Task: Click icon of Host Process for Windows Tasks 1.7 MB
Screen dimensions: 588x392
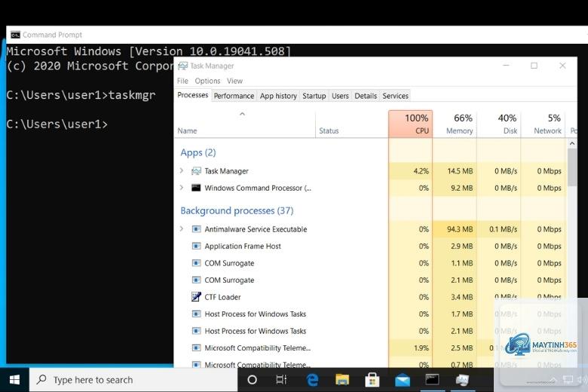Action: coord(196,314)
